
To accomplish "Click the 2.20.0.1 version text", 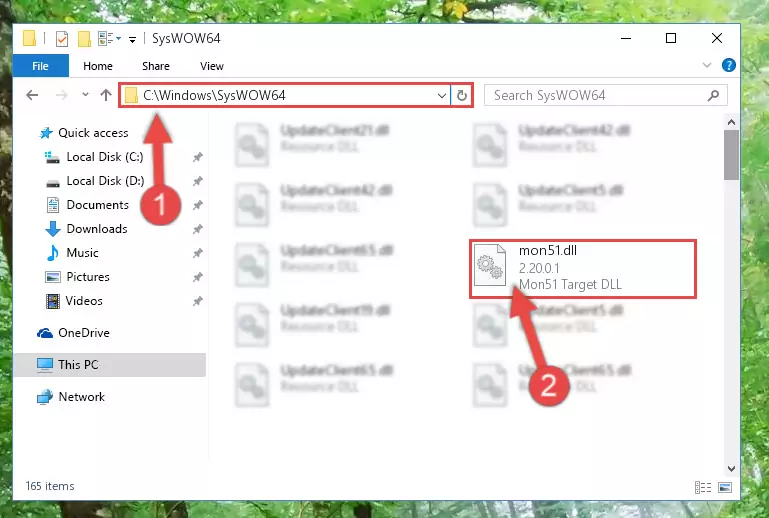I will tap(539, 268).
